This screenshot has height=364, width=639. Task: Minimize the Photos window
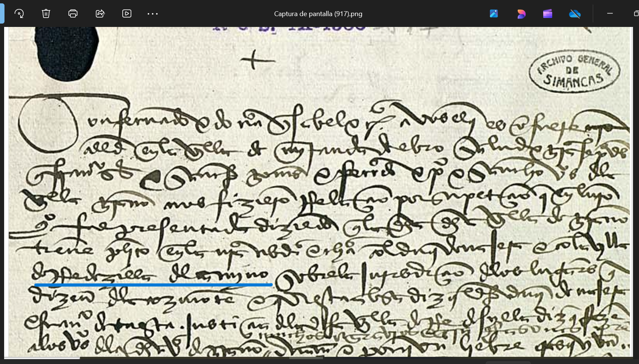tap(610, 13)
